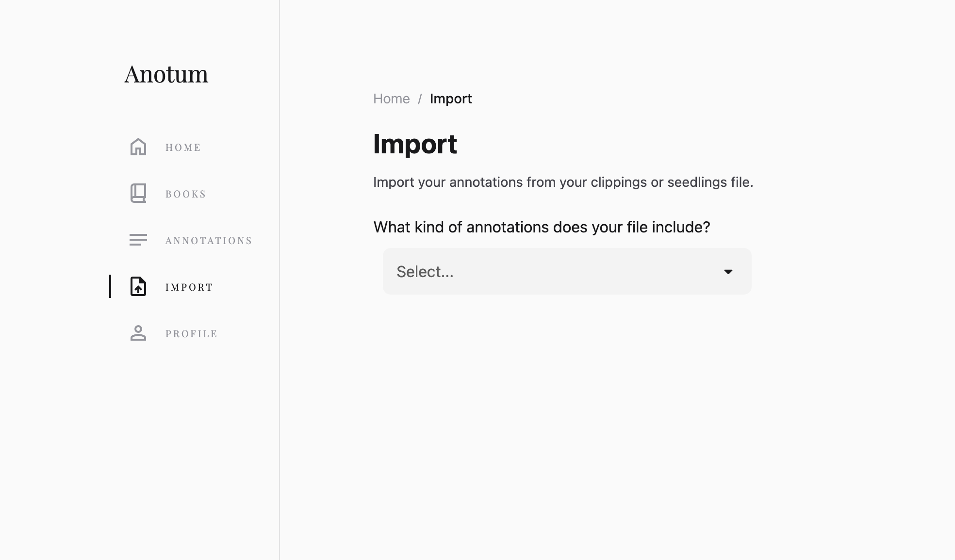Screen dimensions: 955x560
Task: Expand the dropdown using the caret arrow
Action: tap(728, 272)
